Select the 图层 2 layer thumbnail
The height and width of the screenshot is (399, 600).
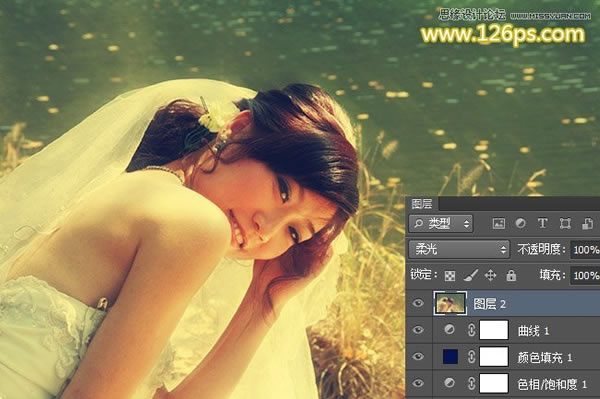pyautogui.click(x=450, y=303)
